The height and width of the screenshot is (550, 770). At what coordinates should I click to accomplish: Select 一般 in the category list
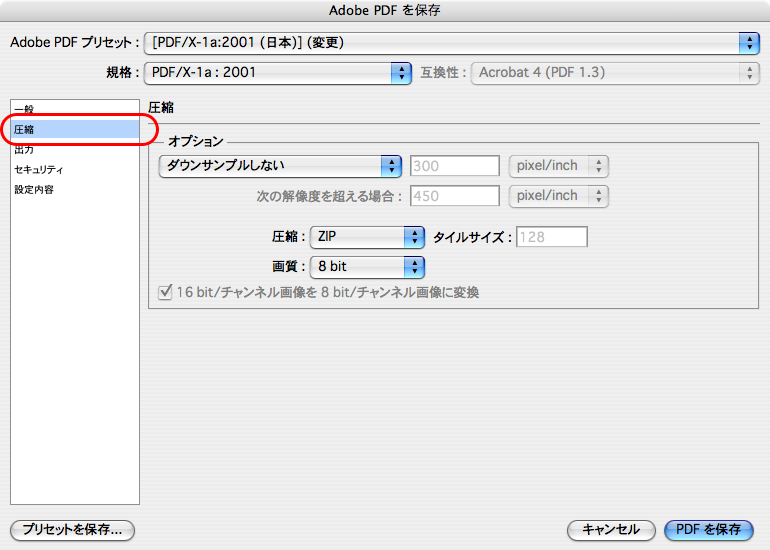click(x=75, y=109)
